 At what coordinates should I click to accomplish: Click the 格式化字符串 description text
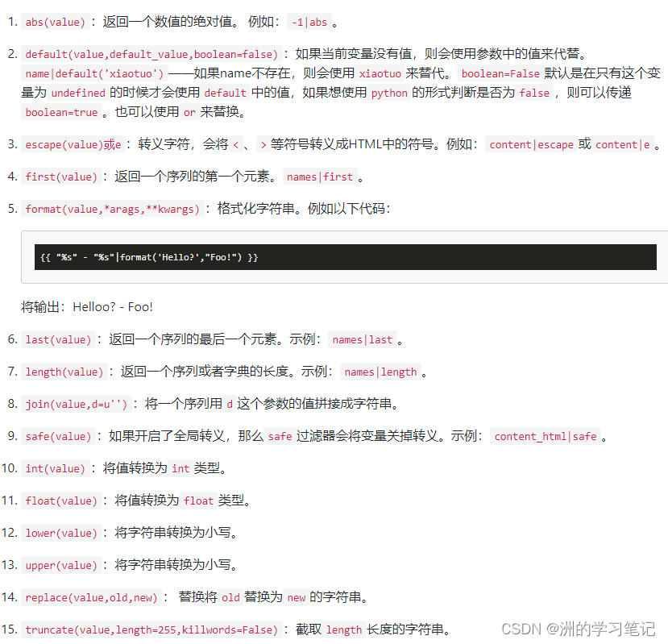(256, 209)
